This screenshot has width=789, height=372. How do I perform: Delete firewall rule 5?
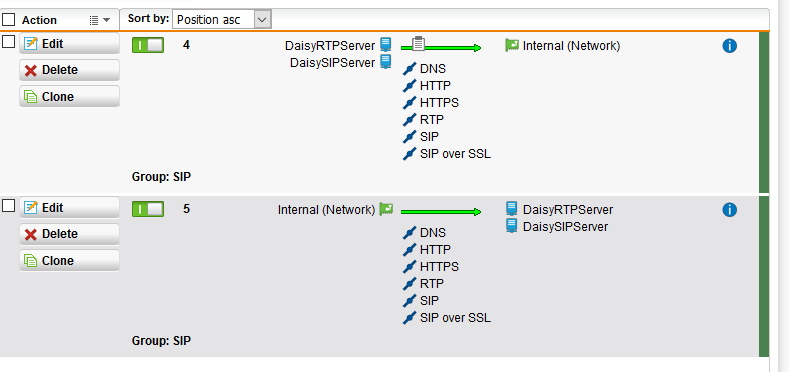[x=69, y=234]
